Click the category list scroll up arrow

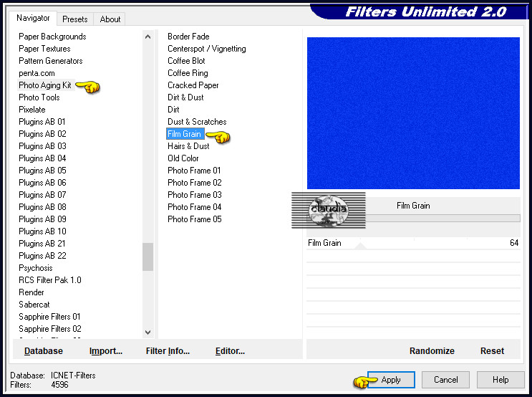click(x=147, y=37)
